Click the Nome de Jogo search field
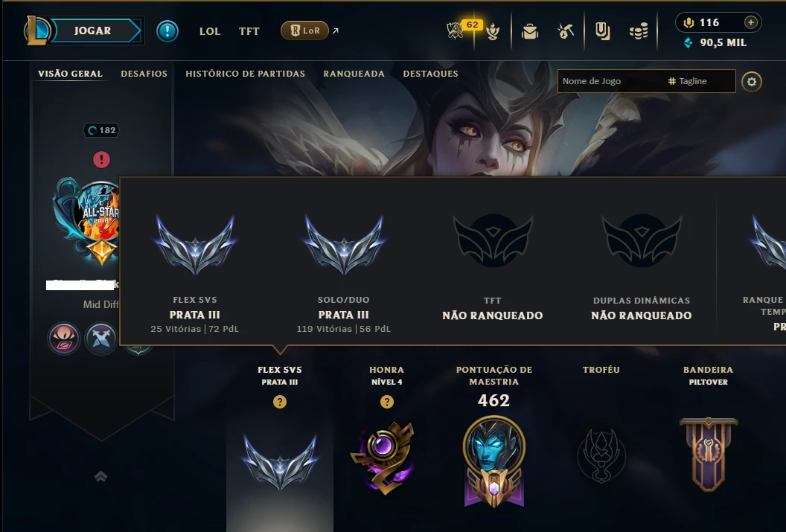The height and width of the screenshot is (532, 786). click(x=610, y=81)
